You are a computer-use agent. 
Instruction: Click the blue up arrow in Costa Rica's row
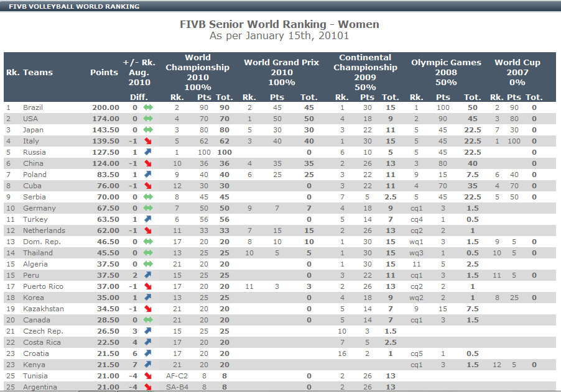[x=147, y=342]
